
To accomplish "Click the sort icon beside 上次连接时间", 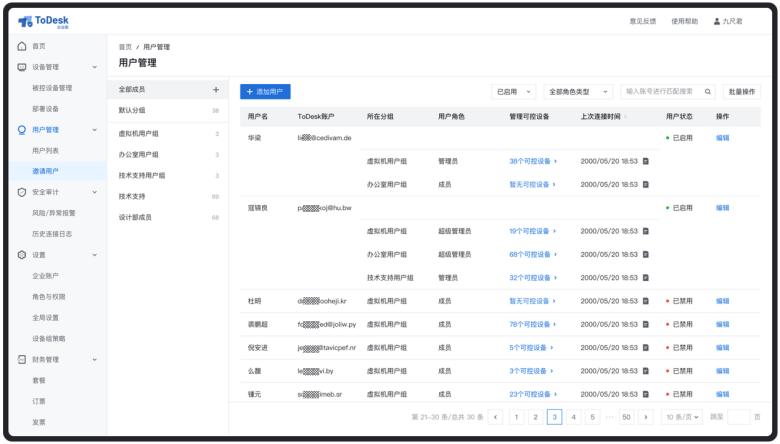I will [627, 117].
